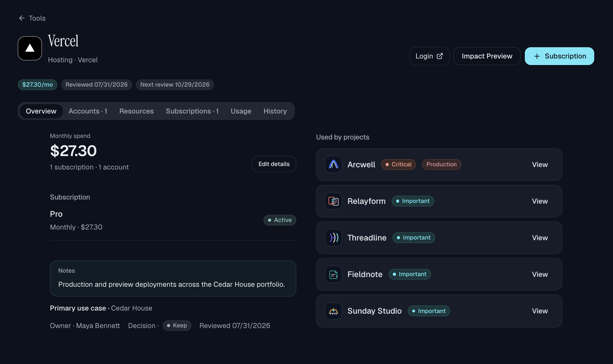Viewport: 613px width, 364px height.
Task: Open the Impact Preview
Action: coord(487,56)
